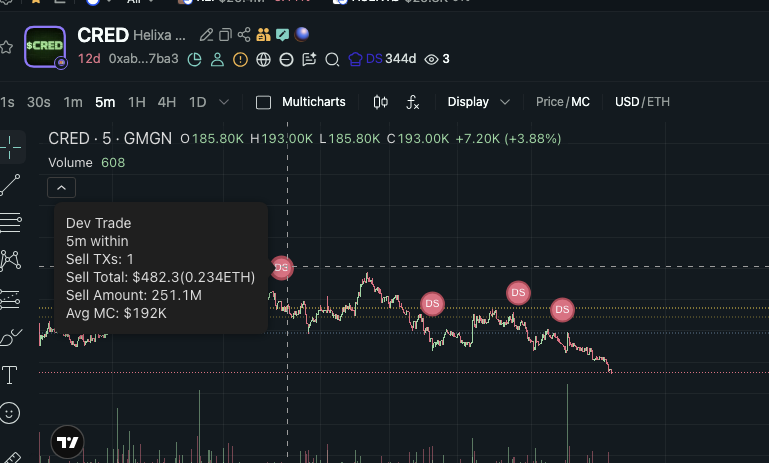
Task: Expand more timeframes chevron after 1D
Action: pos(224,102)
